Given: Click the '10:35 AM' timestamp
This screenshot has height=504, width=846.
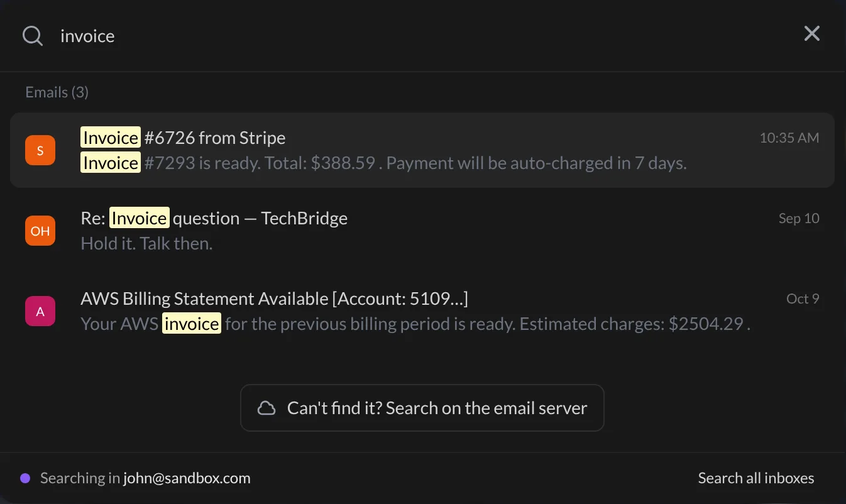Looking at the screenshot, I should click(x=789, y=138).
